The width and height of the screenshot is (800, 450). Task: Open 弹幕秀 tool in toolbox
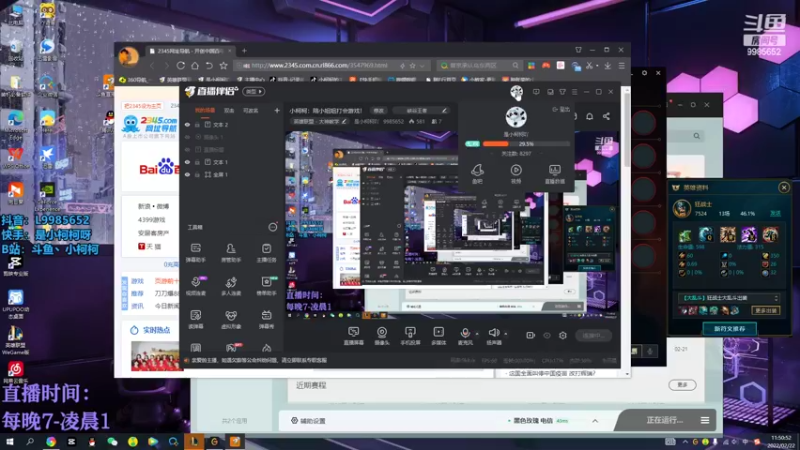tap(266, 319)
